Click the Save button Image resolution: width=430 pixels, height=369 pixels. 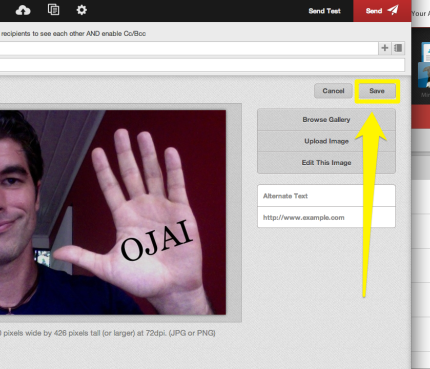377,91
